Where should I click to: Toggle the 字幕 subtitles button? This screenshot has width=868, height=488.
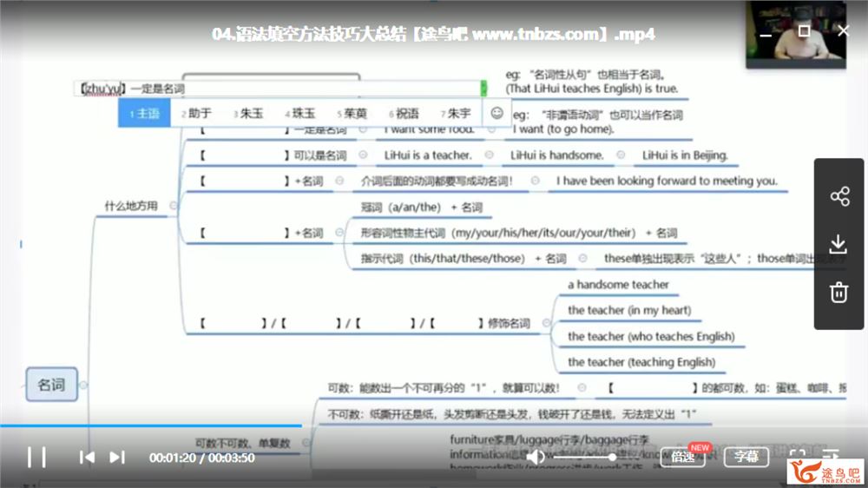pos(746,457)
